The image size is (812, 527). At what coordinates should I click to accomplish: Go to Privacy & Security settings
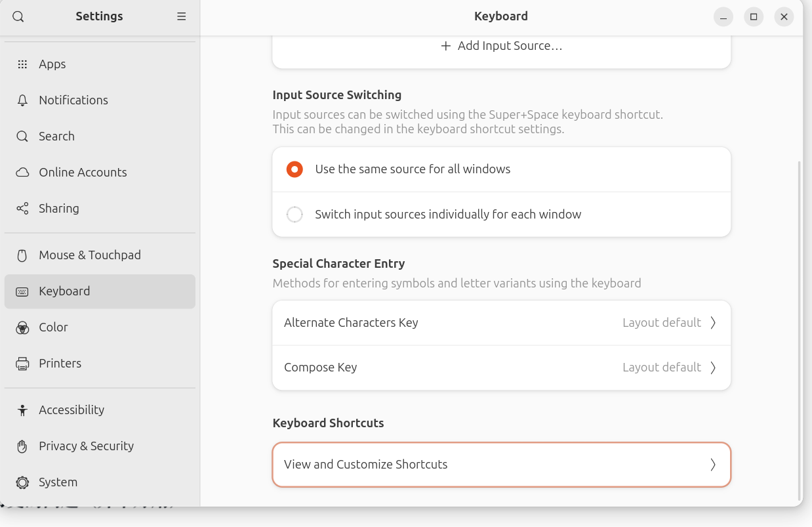click(86, 446)
